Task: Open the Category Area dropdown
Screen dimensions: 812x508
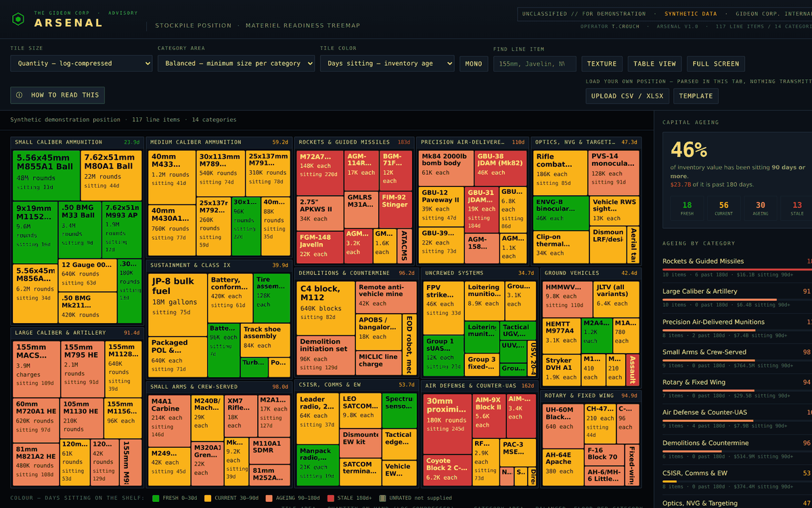Action: tap(236, 64)
